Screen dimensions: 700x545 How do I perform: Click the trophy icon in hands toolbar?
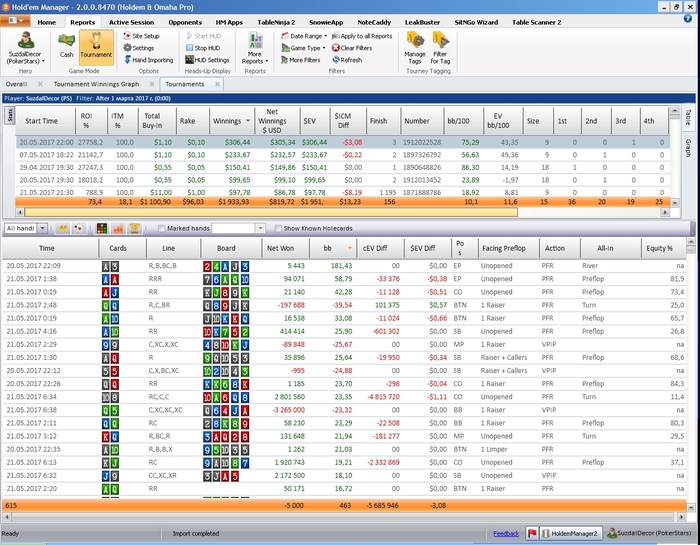(134, 228)
